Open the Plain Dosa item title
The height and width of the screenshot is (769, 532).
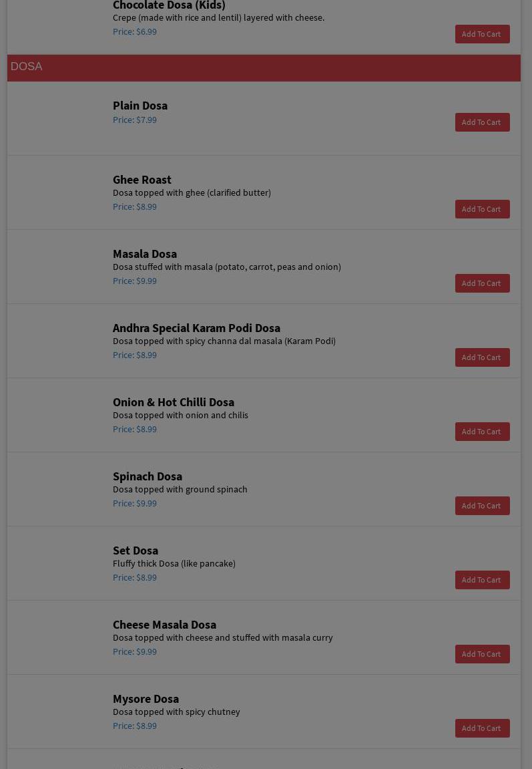click(x=140, y=106)
